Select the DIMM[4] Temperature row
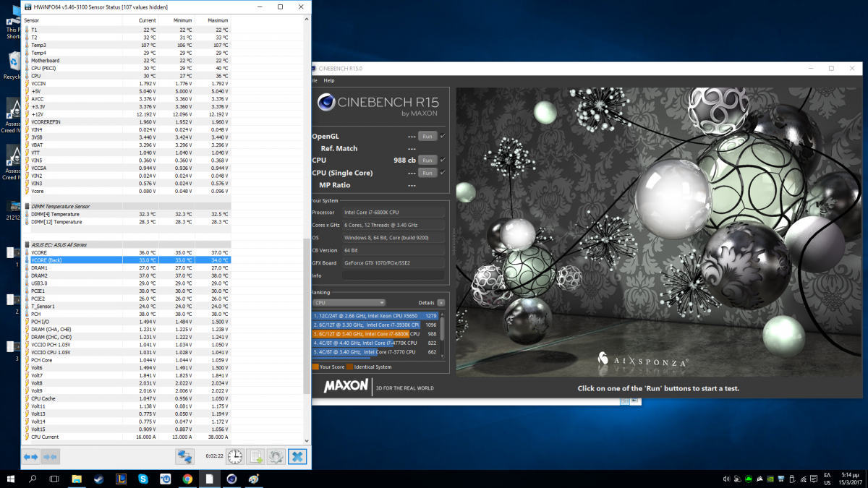This screenshot has height=488, width=868. (127, 214)
